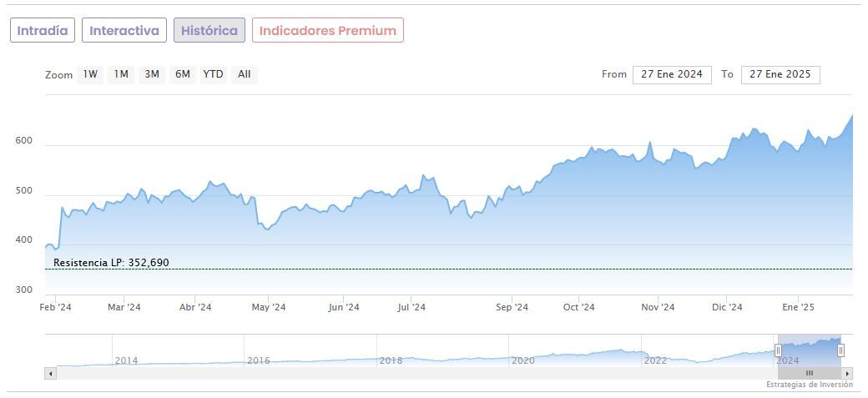Click navigator right range handle
The width and height of the screenshot is (868, 398).
click(x=840, y=350)
